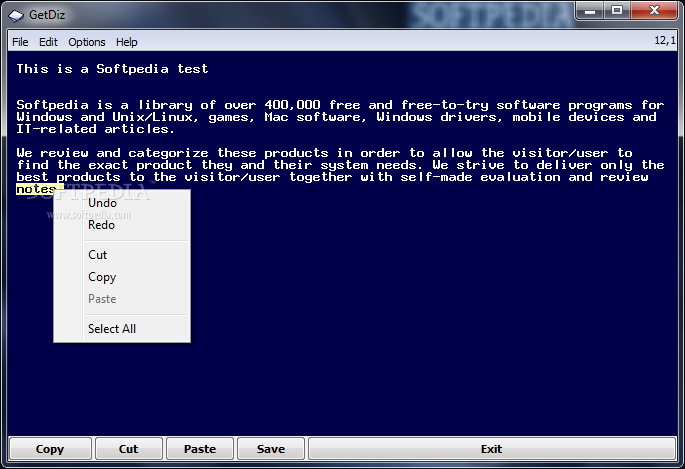Viewport: 685px width, 469px height.
Task: Choose Redo in the context menu
Action: 122,225
